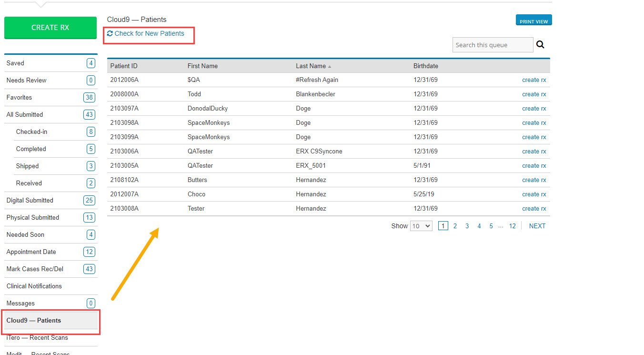Image resolution: width=644 pixels, height=355 pixels.
Task: Click the refresh icon beside Check for New Patients
Action: click(x=110, y=33)
